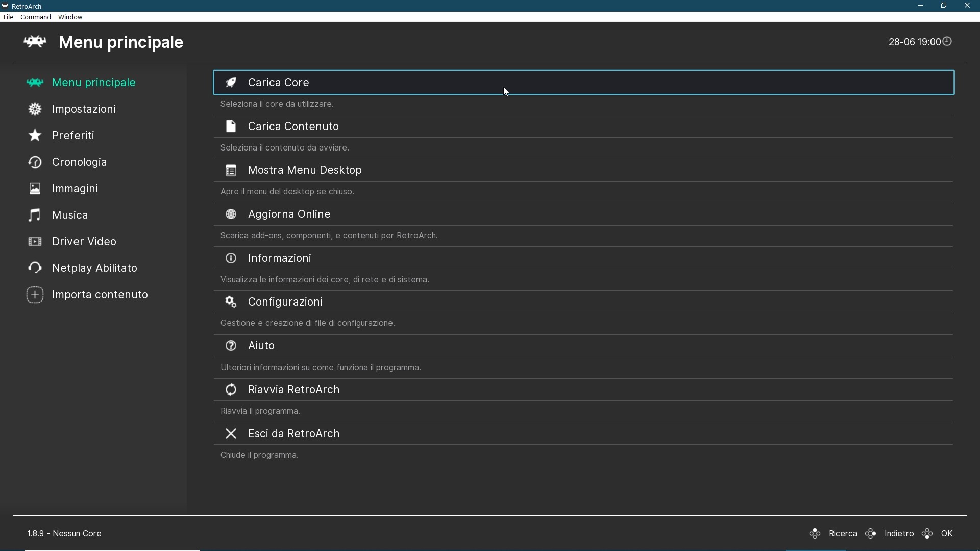Viewport: 980px width, 551px height.
Task: Click the date and time 28-06 19:00
Action: tap(914, 42)
